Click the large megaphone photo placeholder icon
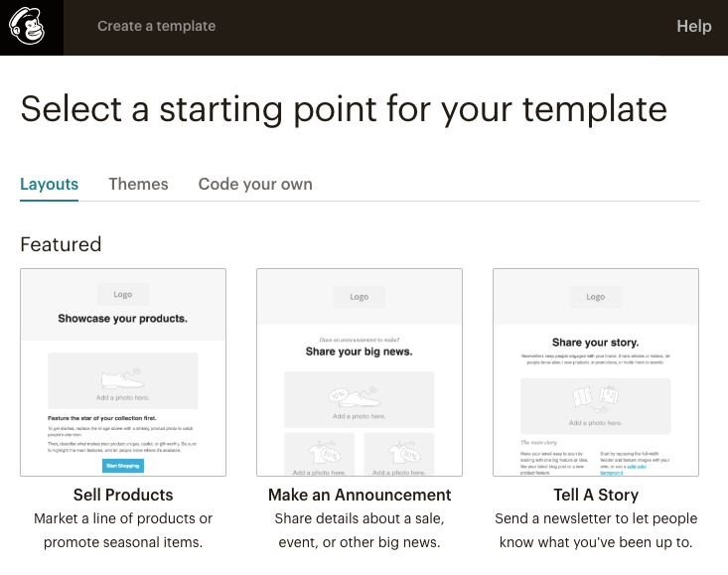This screenshot has width=728, height=575. pyautogui.click(x=359, y=395)
